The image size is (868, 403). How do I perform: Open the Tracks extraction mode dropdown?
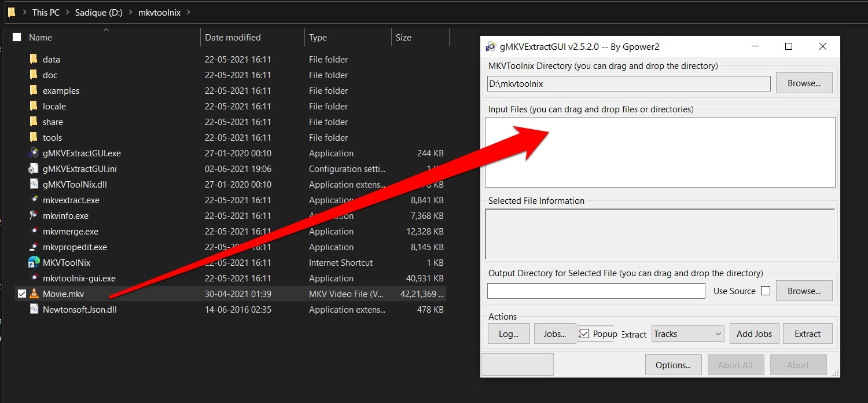(687, 334)
